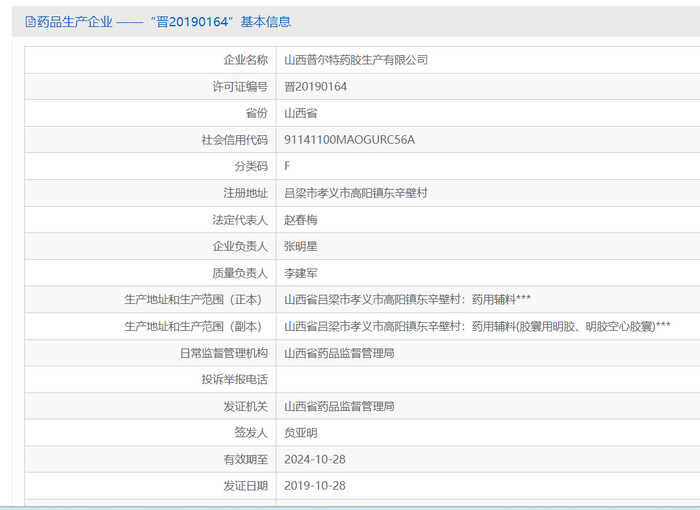Select 山西省药品监督管理局 in 发证机关 row
The image size is (700, 510).
(x=339, y=406)
